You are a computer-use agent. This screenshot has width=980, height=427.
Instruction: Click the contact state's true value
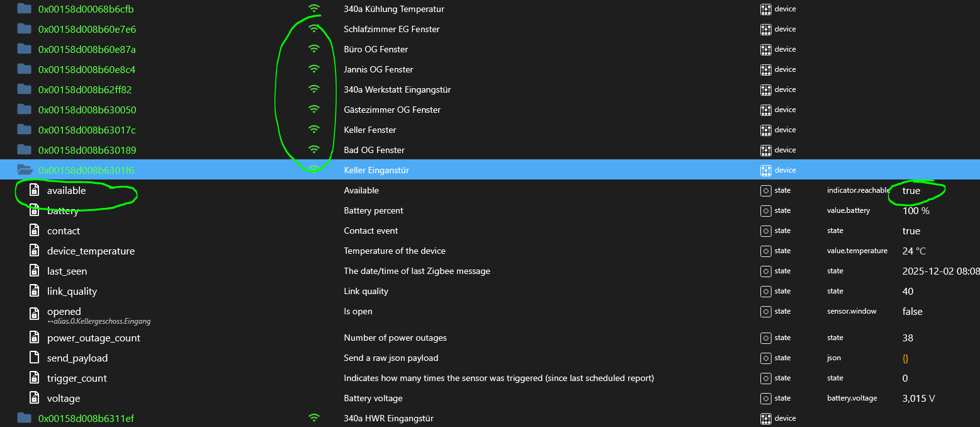tap(911, 231)
